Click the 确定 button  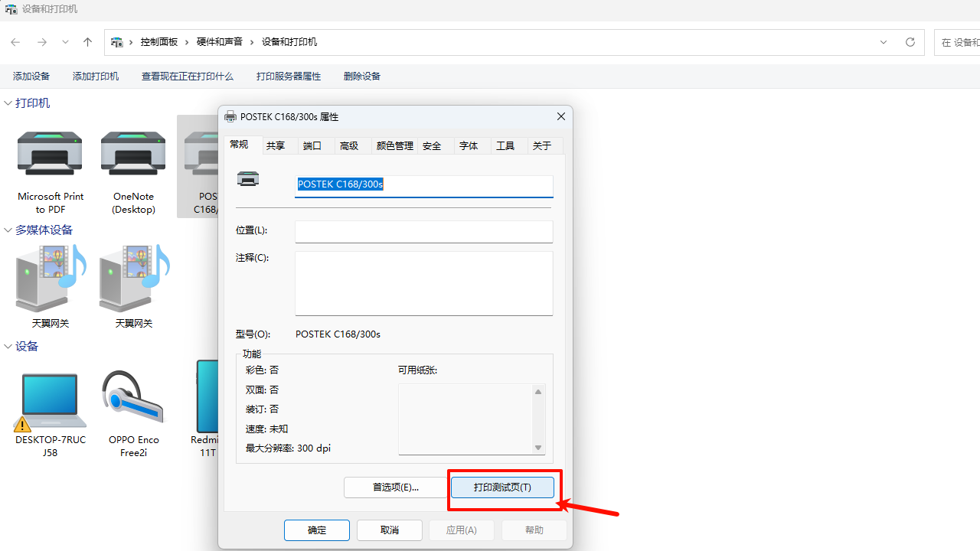[x=317, y=530]
